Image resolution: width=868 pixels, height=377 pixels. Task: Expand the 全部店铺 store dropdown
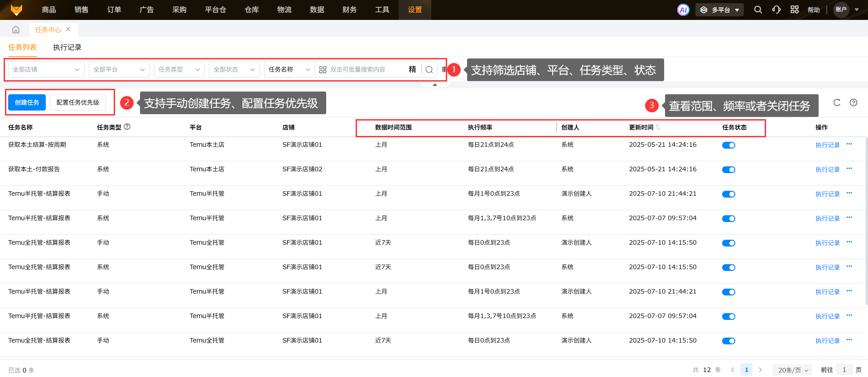pyautogui.click(x=46, y=70)
